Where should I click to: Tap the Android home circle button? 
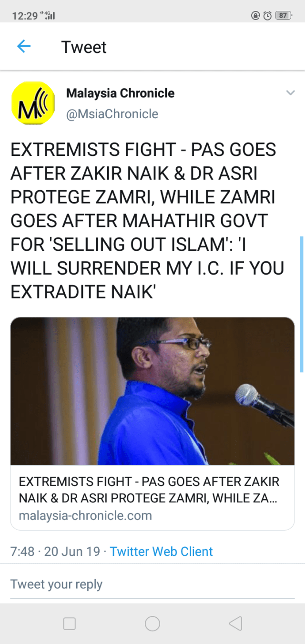[152, 624]
